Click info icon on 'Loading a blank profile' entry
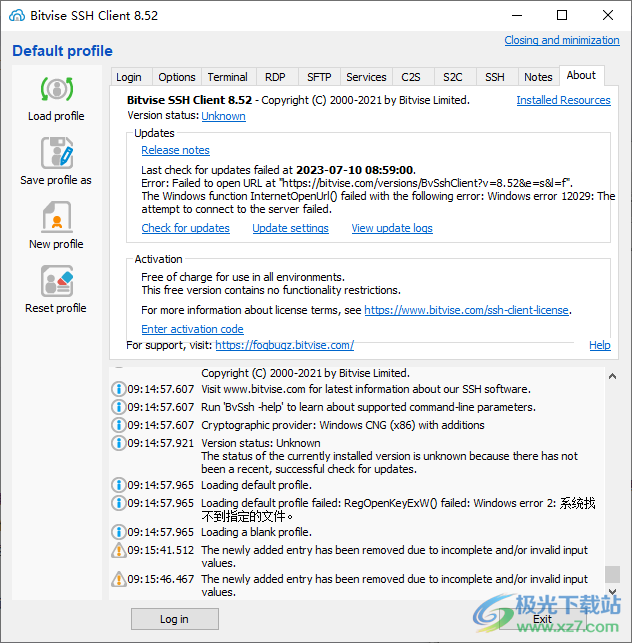Image resolution: width=632 pixels, height=643 pixels. coord(119,532)
